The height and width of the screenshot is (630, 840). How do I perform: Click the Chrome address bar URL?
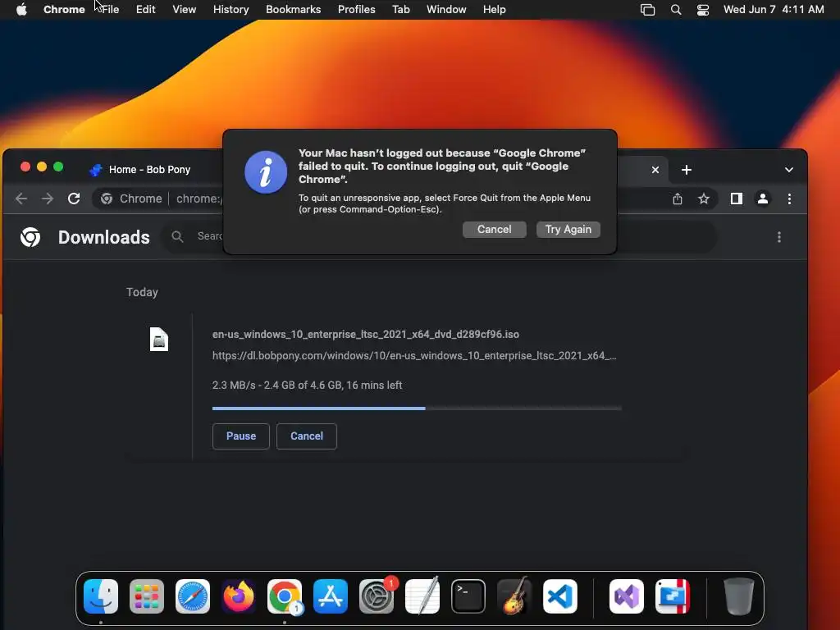click(199, 199)
